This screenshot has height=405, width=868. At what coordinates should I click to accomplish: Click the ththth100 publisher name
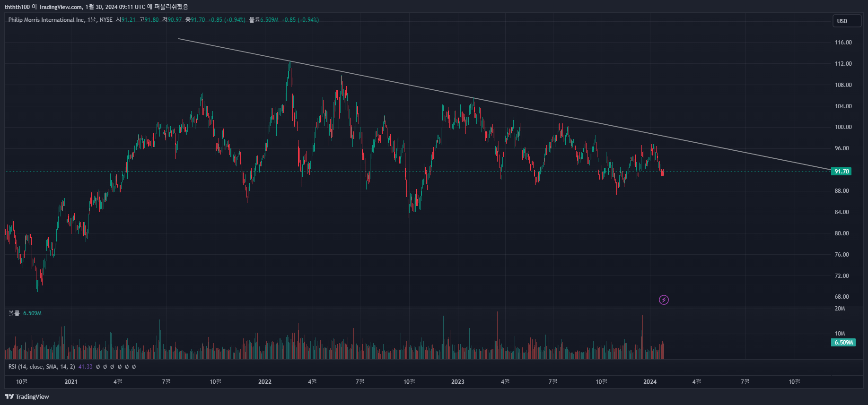click(17, 7)
